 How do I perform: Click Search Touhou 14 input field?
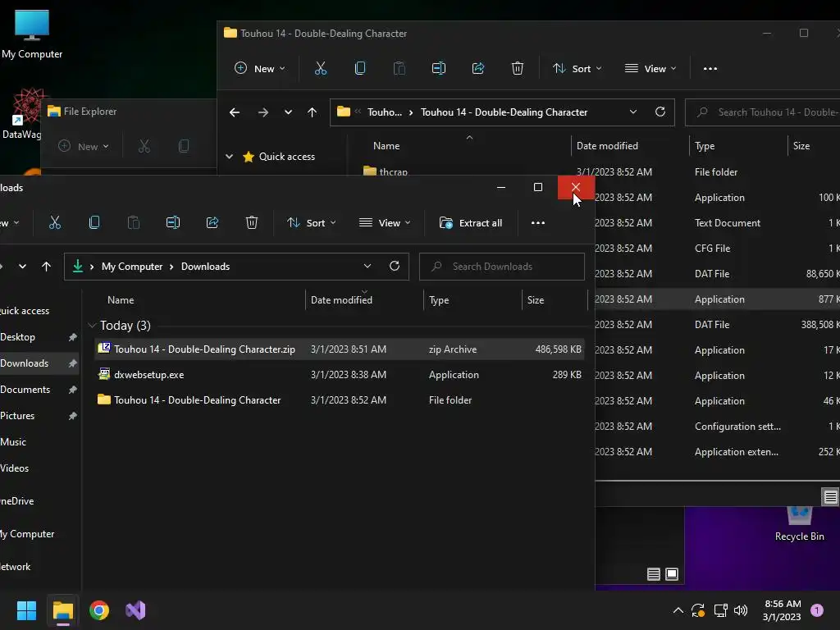[763, 112]
